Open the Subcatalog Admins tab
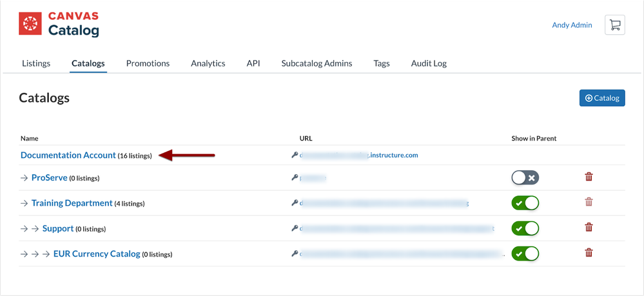The image size is (644, 296). tap(317, 63)
